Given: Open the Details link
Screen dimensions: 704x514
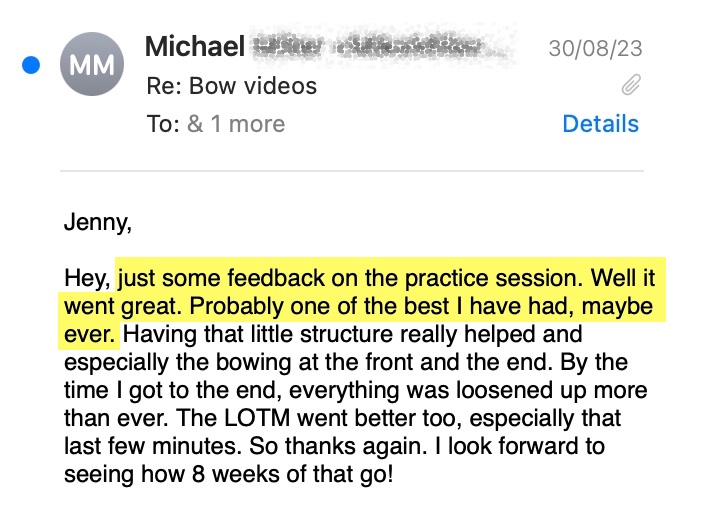Looking at the screenshot, I should 600,124.
